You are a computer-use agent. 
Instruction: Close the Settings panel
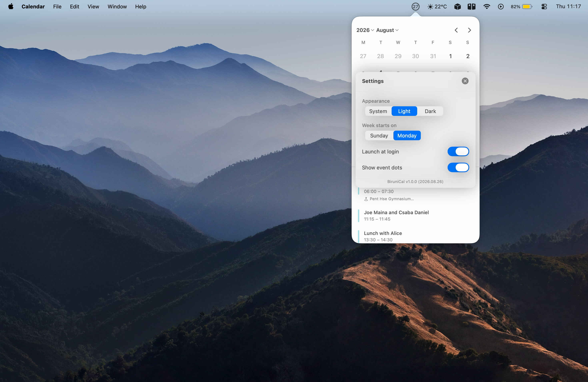[x=465, y=81]
